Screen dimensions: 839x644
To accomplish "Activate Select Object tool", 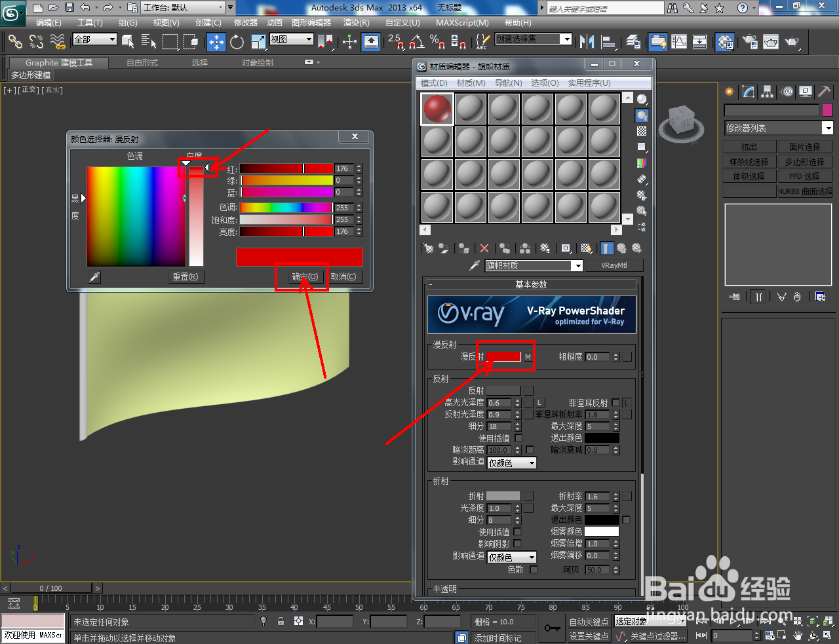I will tap(128, 42).
